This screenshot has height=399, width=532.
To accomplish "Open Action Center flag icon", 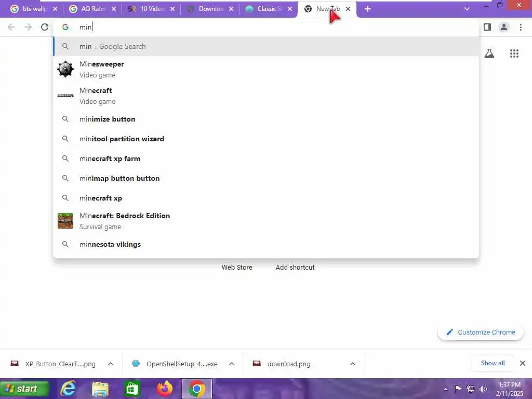I will [x=458, y=389].
